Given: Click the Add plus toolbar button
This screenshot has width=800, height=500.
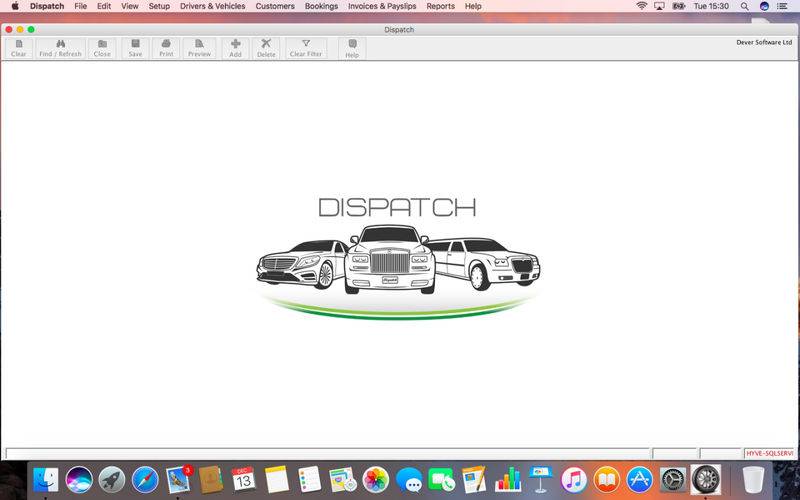Looking at the screenshot, I should pos(235,48).
